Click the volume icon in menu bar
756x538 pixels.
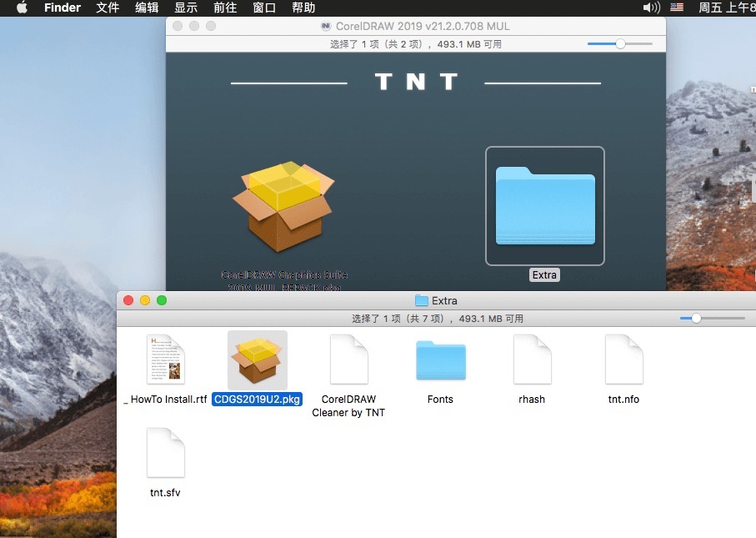coord(651,8)
